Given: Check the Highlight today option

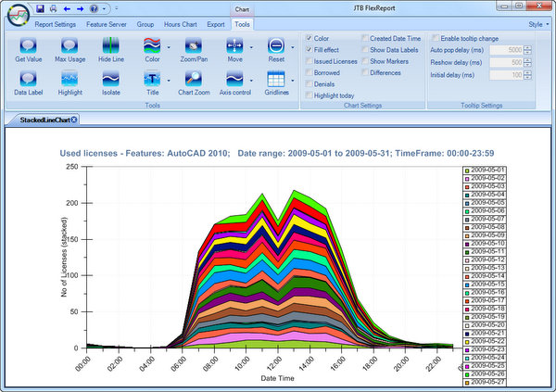Looking at the screenshot, I should (310, 95).
